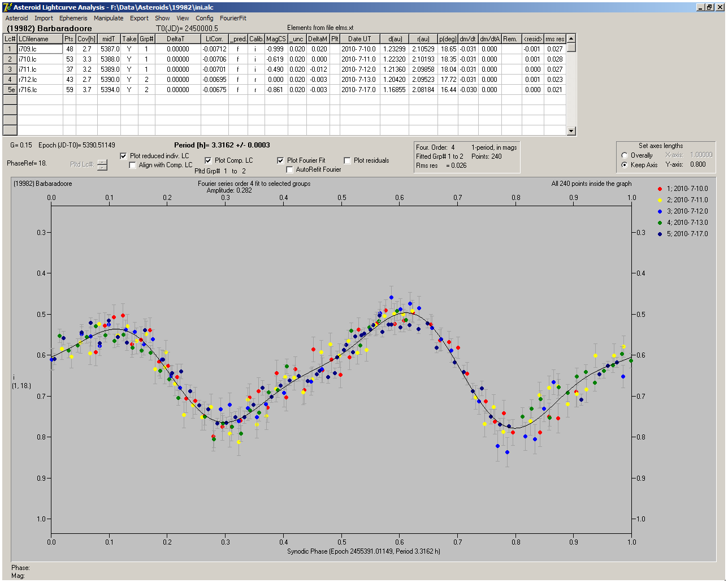
Task: Click the MagCS column header
Action: 276,39
